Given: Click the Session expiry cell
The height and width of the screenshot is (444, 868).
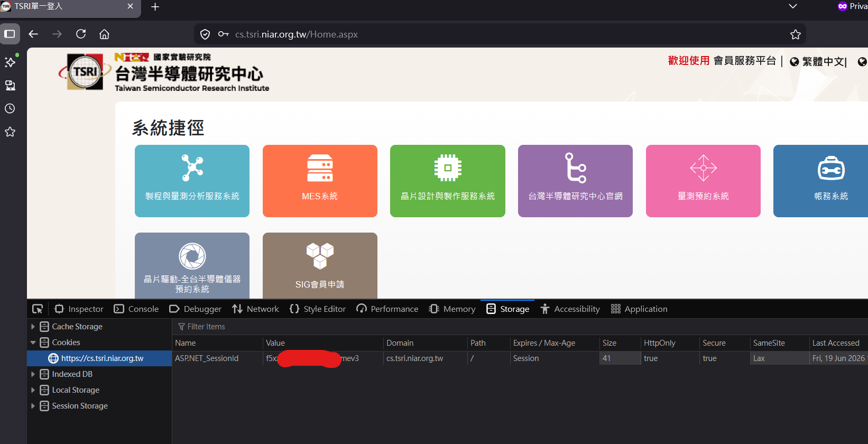Looking at the screenshot, I should 555,358.
